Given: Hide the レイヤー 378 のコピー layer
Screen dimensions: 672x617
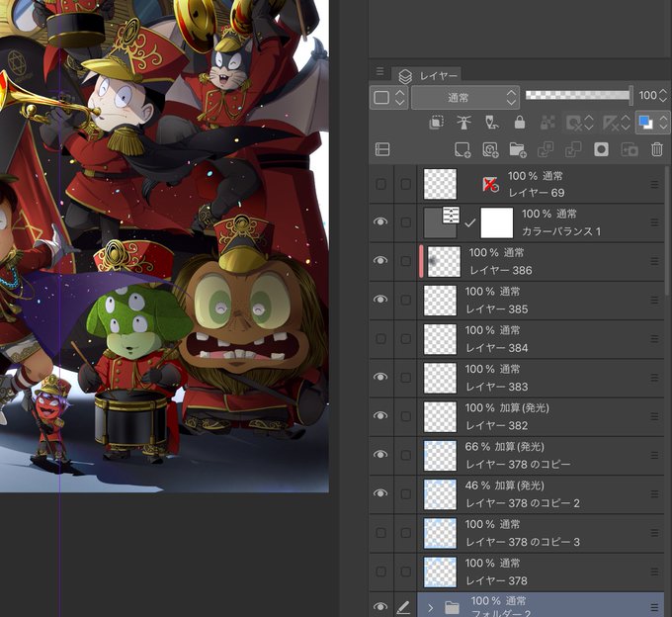Looking at the screenshot, I should (x=380, y=455).
